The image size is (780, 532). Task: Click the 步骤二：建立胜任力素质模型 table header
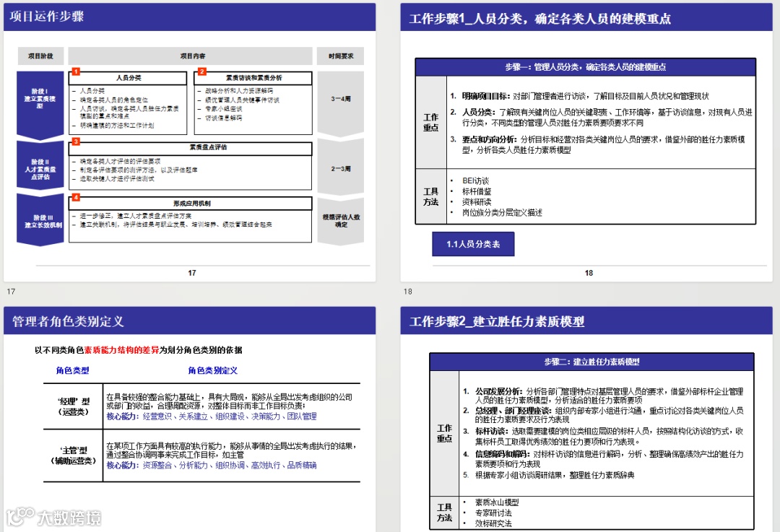591,362
